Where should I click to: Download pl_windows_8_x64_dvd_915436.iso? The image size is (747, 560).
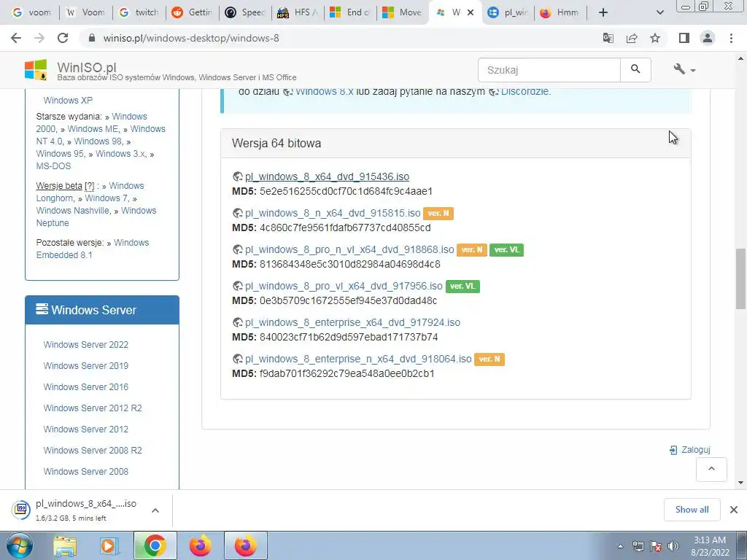(x=327, y=176)
